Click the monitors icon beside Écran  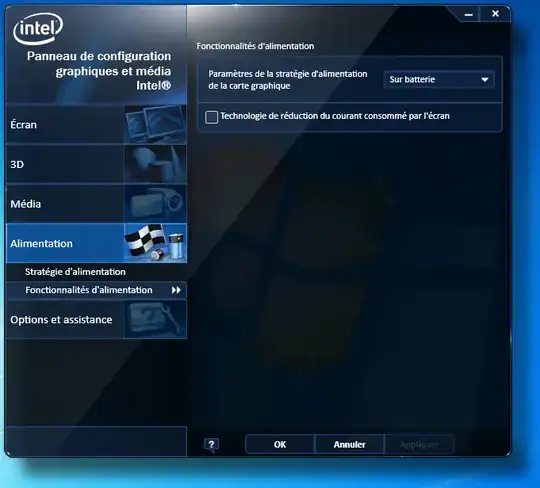point(155,125)
